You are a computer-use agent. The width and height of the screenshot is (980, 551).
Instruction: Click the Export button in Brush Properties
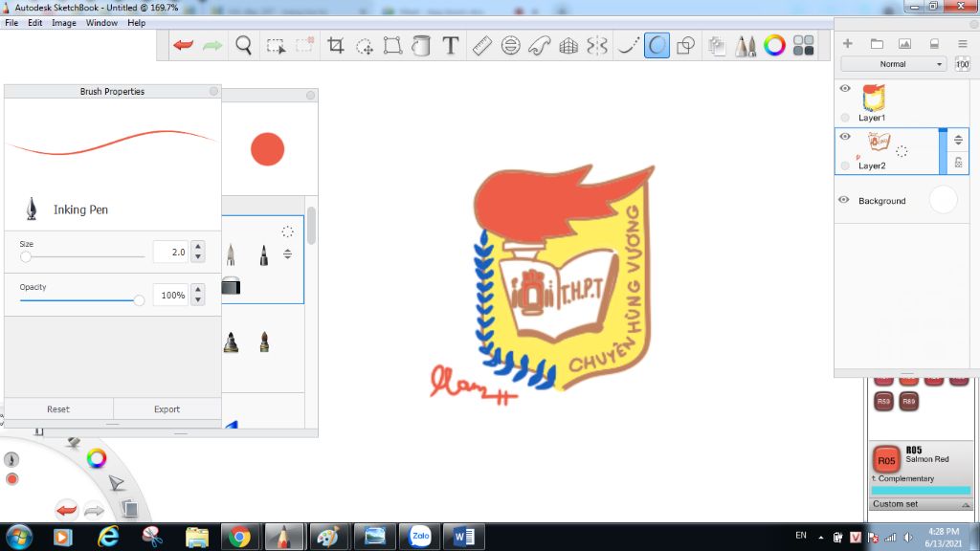[167, 409]
